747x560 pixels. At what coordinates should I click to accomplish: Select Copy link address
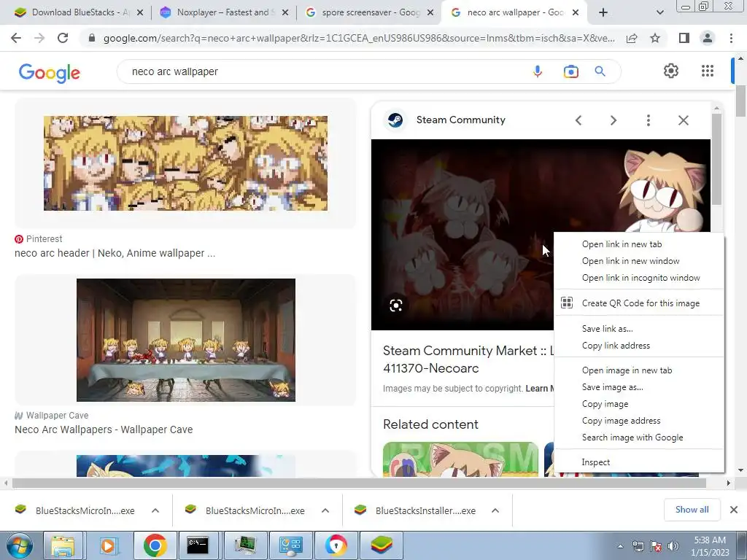click(639, 345)
